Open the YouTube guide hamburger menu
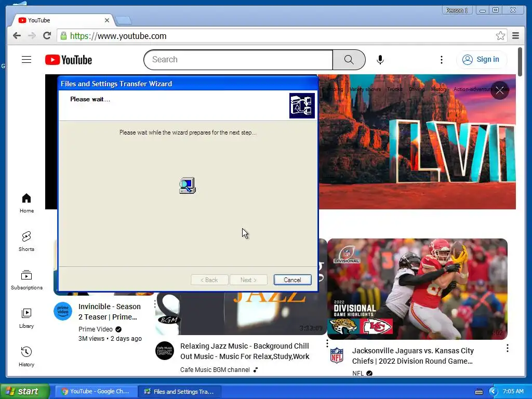532x399 pixels. coord(26,60)
